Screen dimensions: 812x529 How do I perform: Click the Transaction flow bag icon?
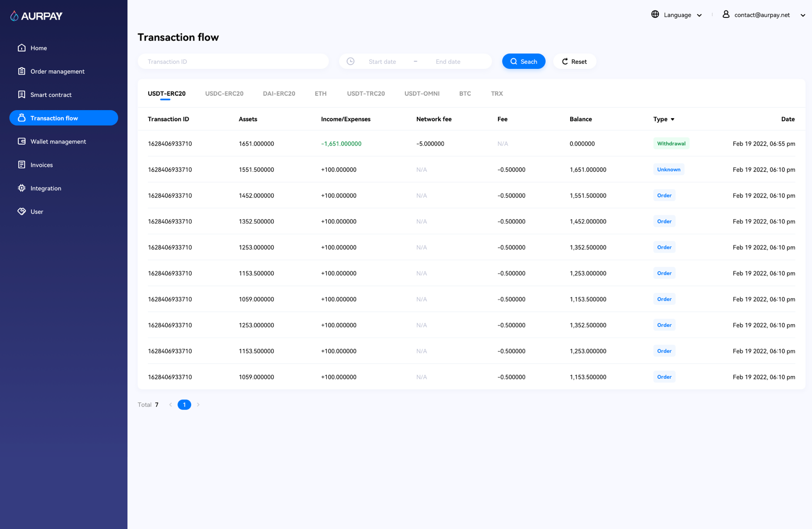coord(22,118)
